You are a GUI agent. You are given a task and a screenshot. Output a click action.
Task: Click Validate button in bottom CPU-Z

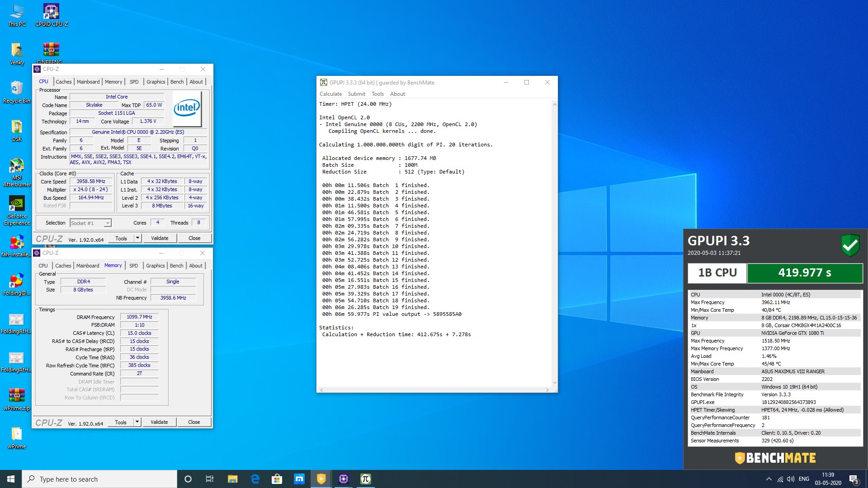[x=159, y=422]
